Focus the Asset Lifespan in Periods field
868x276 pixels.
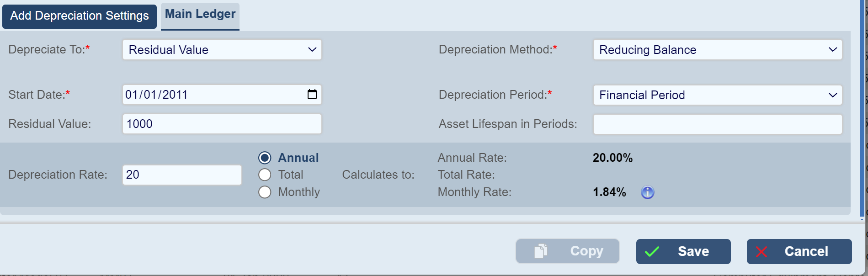[717, 124]
